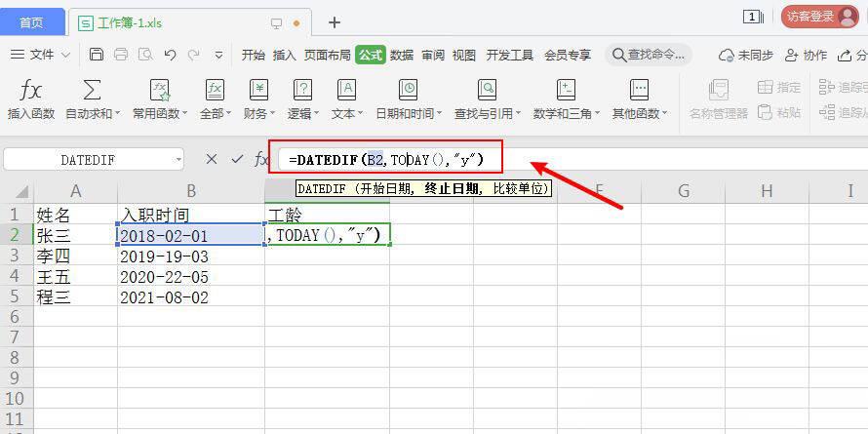Select column G header
Viewport: 868px width, 434px height.
coord(683,191)
